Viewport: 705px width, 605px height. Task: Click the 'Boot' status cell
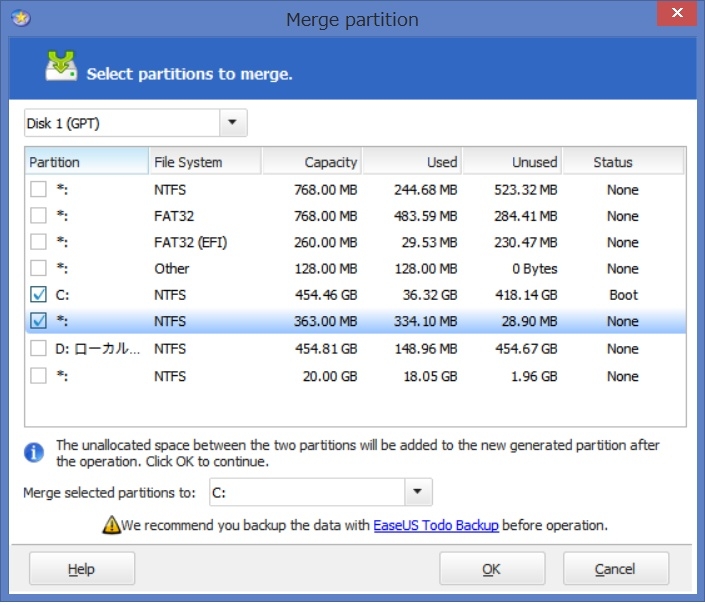coord(623,295)
